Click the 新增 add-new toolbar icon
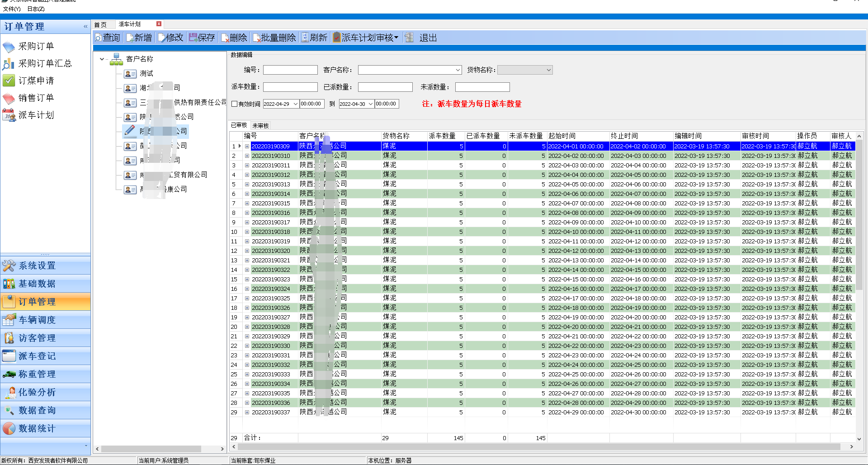Viewport: 868px width, 465px height. [x=130, y=38]
